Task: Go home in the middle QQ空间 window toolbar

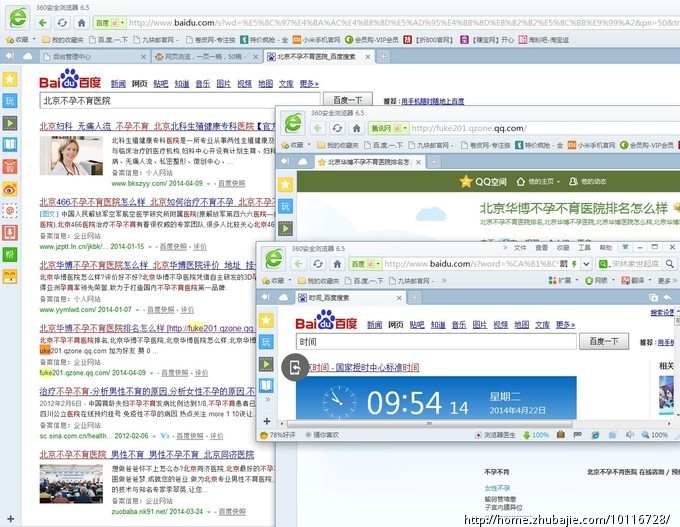Action: coord(356,128)
